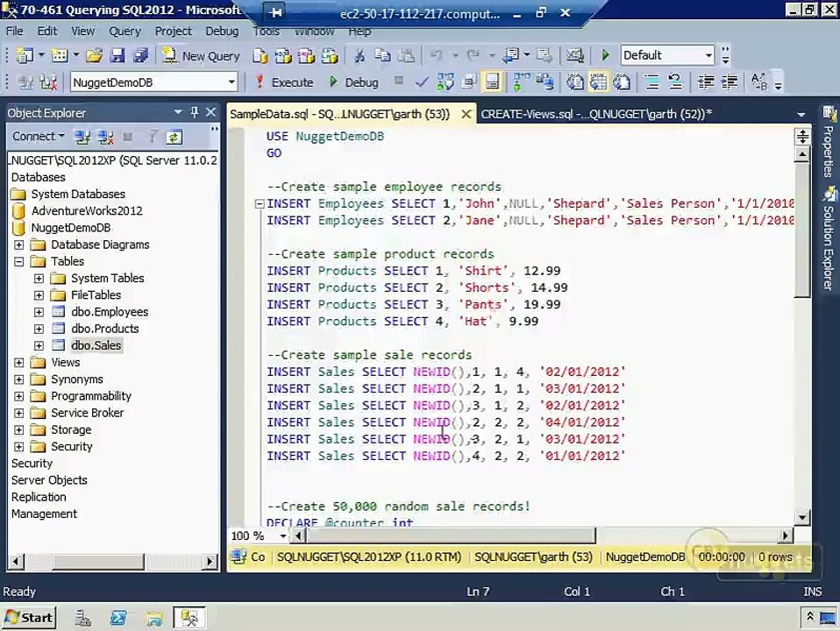Select Results to Grid option

tap(598, 82)
